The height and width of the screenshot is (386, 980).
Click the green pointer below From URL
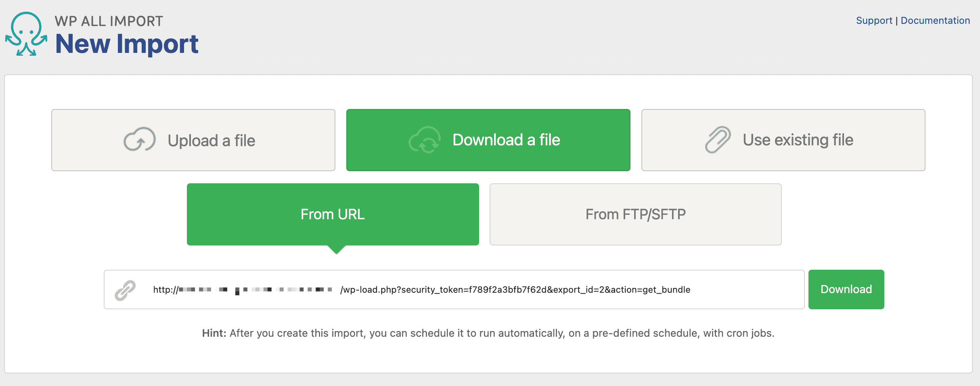pos(336,250)
